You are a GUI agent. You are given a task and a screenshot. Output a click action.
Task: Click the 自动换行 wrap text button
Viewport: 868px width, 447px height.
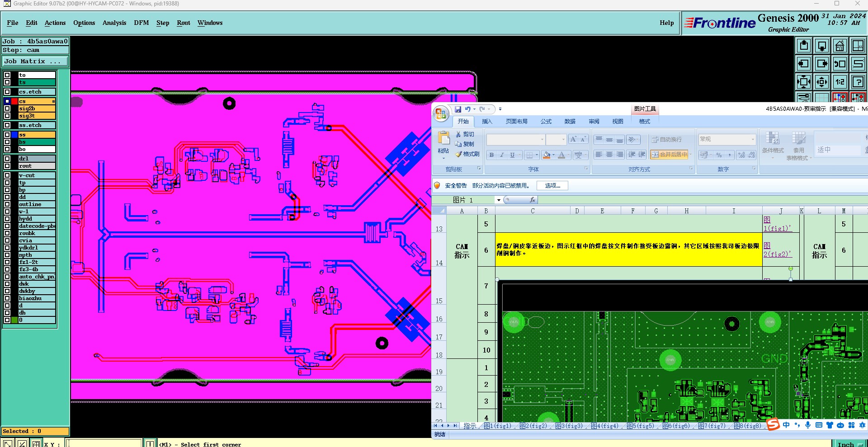pos(666,139)
